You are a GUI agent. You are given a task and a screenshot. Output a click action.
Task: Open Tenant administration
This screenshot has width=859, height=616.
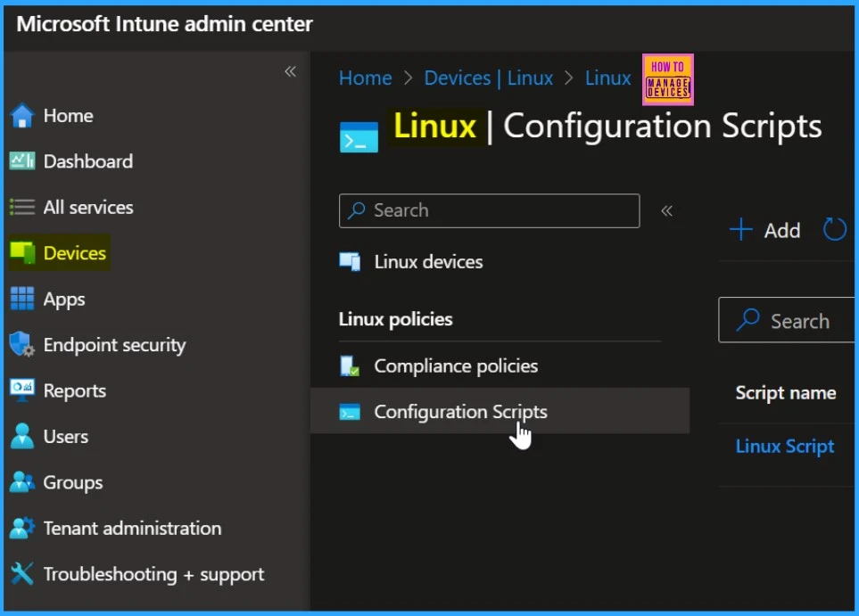pos(133,529)
